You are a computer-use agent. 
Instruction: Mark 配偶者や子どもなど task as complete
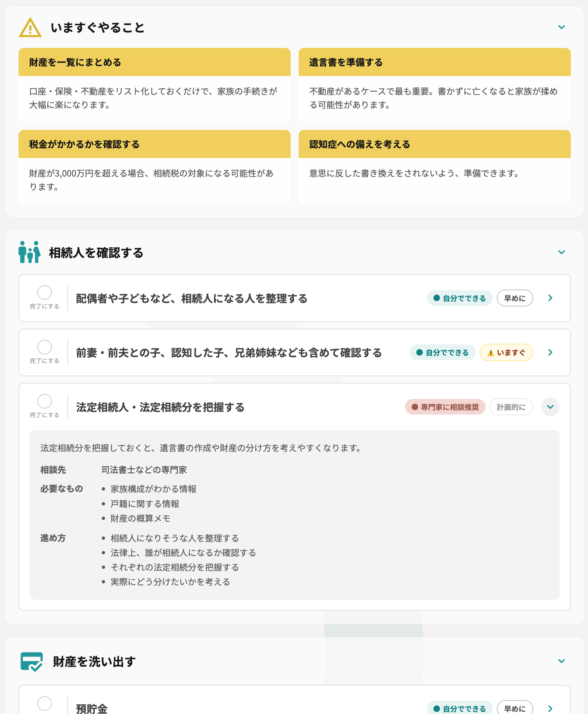(x=44, y=293)
